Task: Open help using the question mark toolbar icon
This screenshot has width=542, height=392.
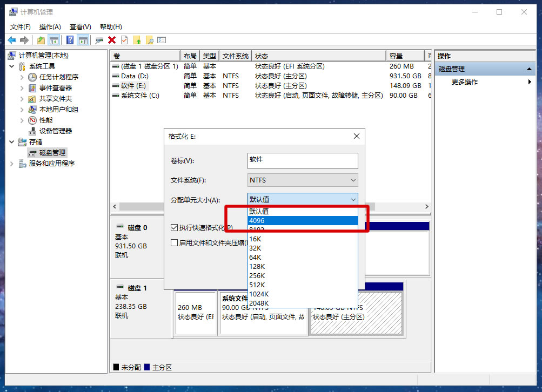Action: coord(71,39)
